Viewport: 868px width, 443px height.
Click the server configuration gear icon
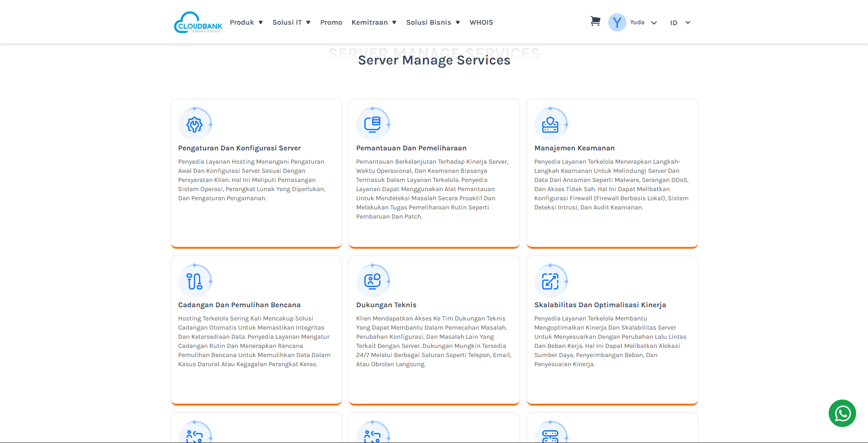click(x=194, y=124)
